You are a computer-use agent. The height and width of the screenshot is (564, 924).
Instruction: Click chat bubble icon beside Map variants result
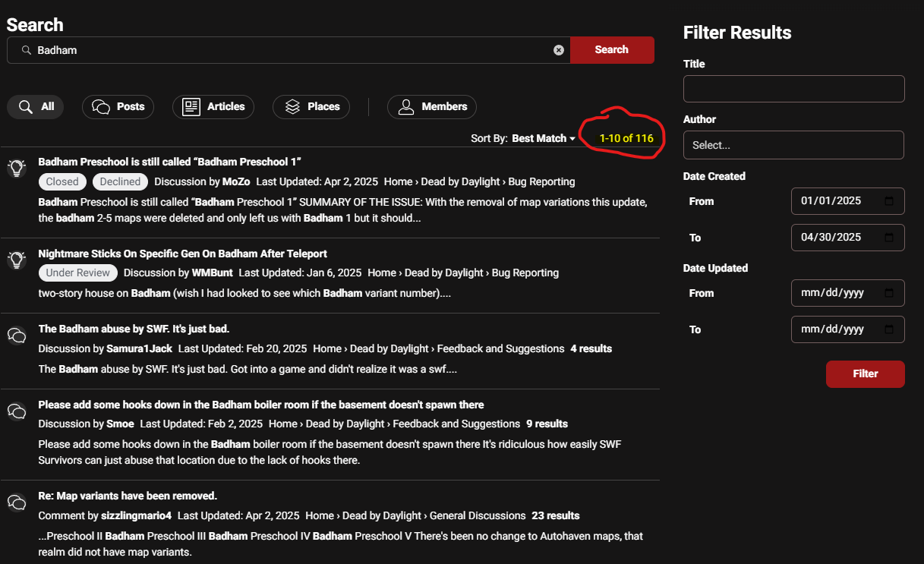click(x=17, y=503)
